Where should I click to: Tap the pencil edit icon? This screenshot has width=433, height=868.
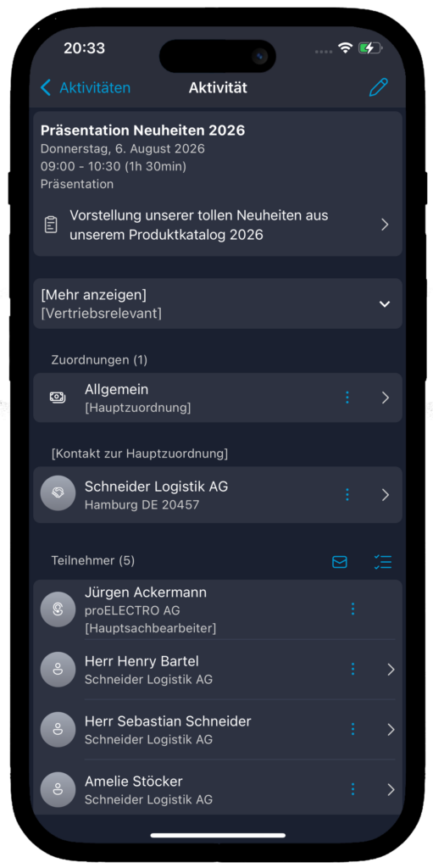[379, 87]
